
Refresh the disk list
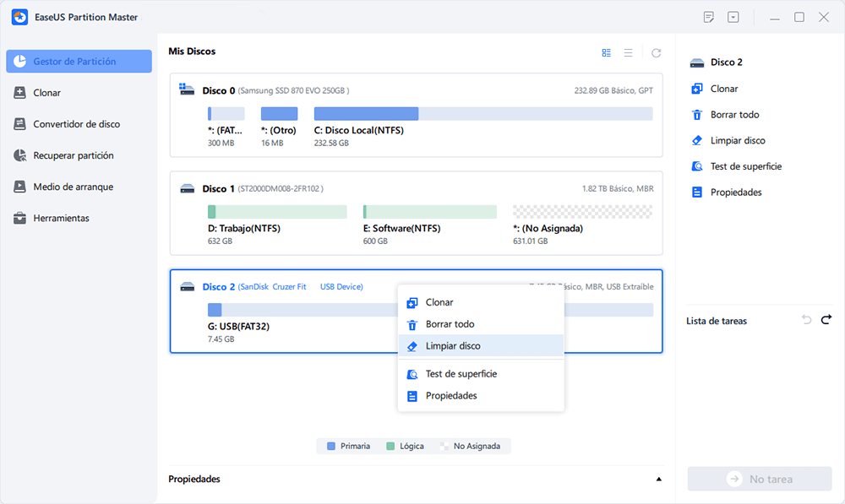point(656,53)
